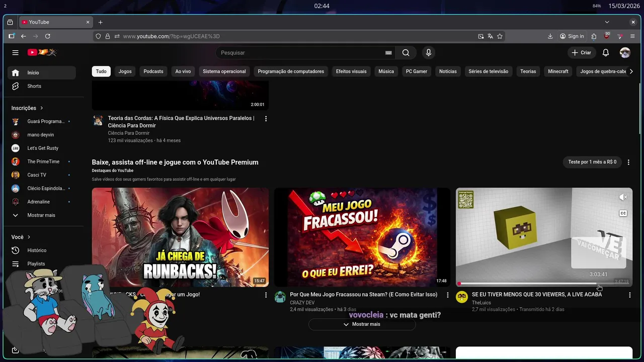Screen dimensions: 644x362
Task: Open the account avatar menu
Action: (625, 53)
